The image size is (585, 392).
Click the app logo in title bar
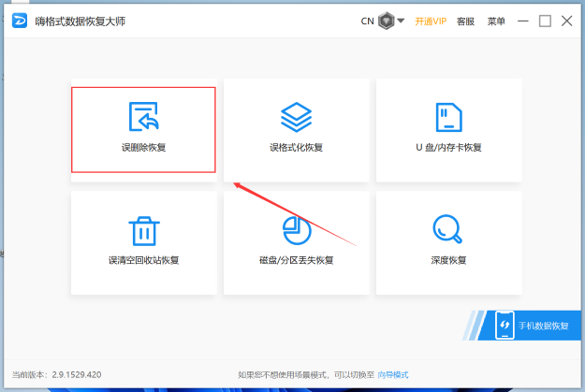[x=20, y=21]
